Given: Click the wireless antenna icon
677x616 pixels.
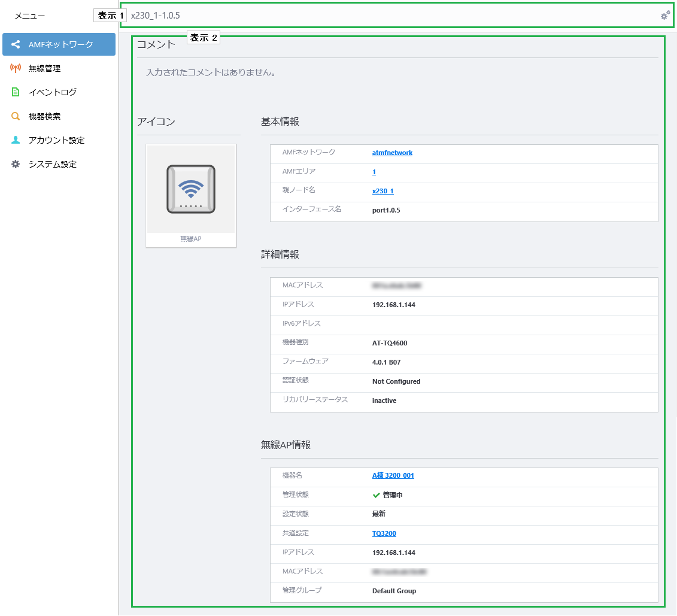Looking at the screenshot, I should point(16,68).
